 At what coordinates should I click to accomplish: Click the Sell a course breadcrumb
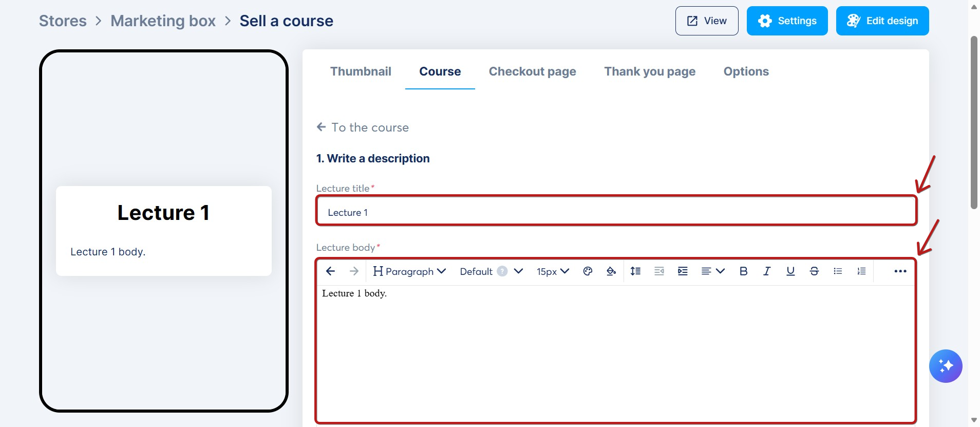click(287, 21)
